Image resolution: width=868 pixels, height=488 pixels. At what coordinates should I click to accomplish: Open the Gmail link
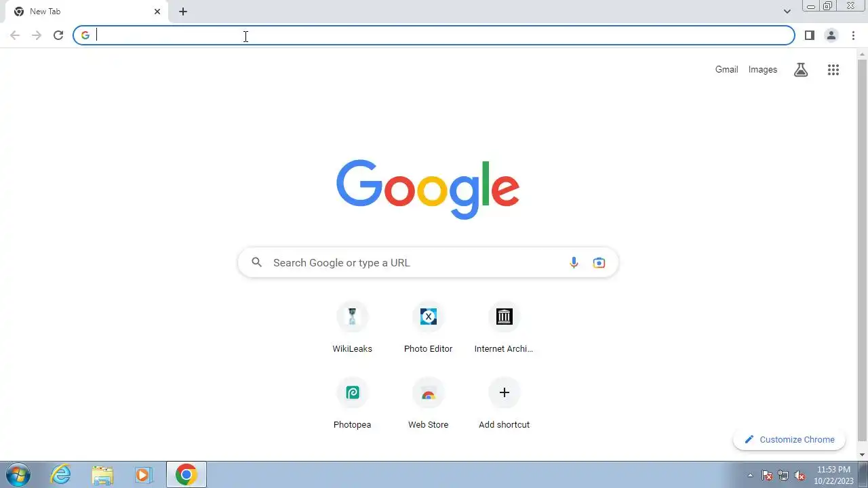click(726, 69)
